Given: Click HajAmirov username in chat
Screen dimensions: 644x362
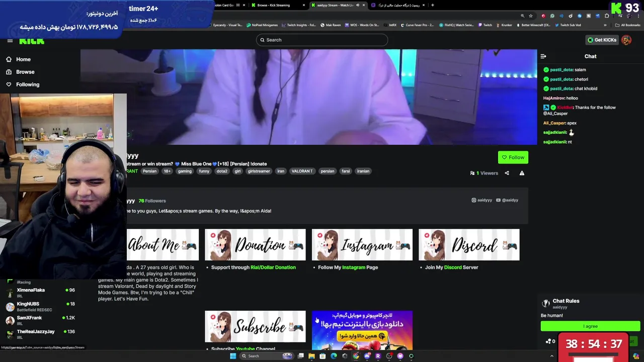Looking at the screenshot, I should [x=554, y=98].
